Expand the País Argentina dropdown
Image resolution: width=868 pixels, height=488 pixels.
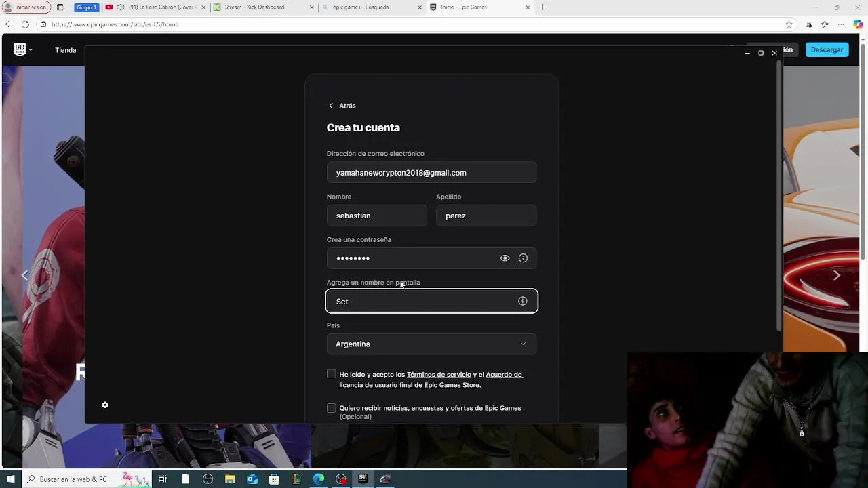point(431,344)
